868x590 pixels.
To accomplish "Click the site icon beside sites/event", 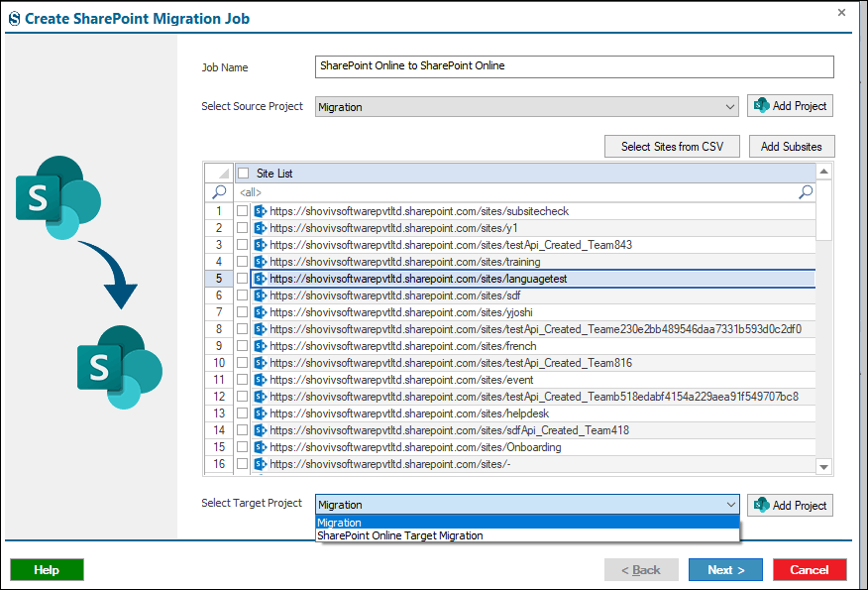I will point(261,380).
